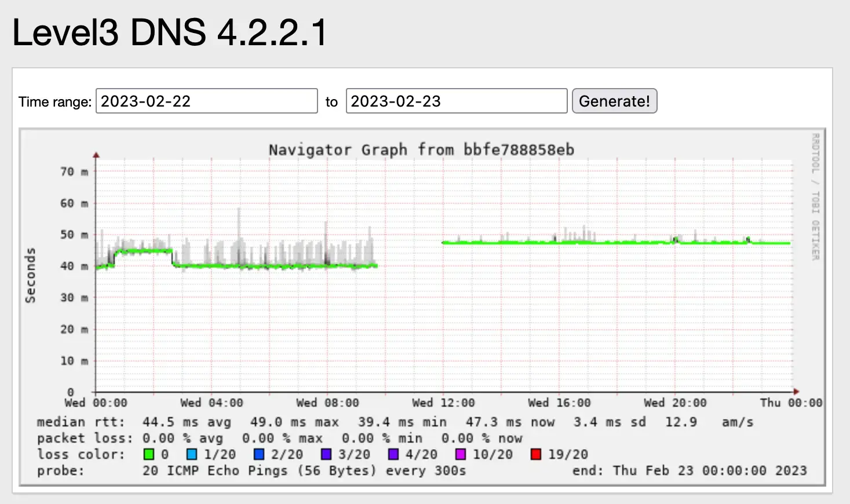Click the '49.0 ms max' value
The width and height of the screenshot is (850, 504).
click(x=294, y=422)
